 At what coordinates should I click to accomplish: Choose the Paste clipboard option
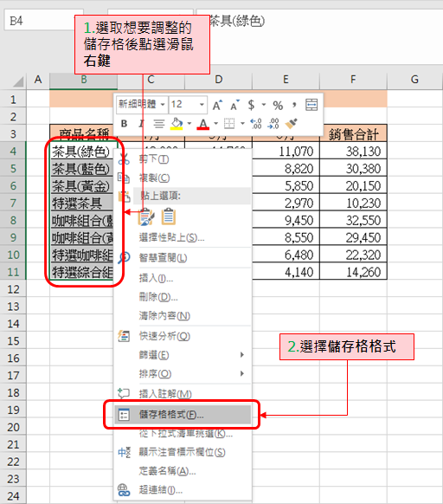tap(169, 216)
